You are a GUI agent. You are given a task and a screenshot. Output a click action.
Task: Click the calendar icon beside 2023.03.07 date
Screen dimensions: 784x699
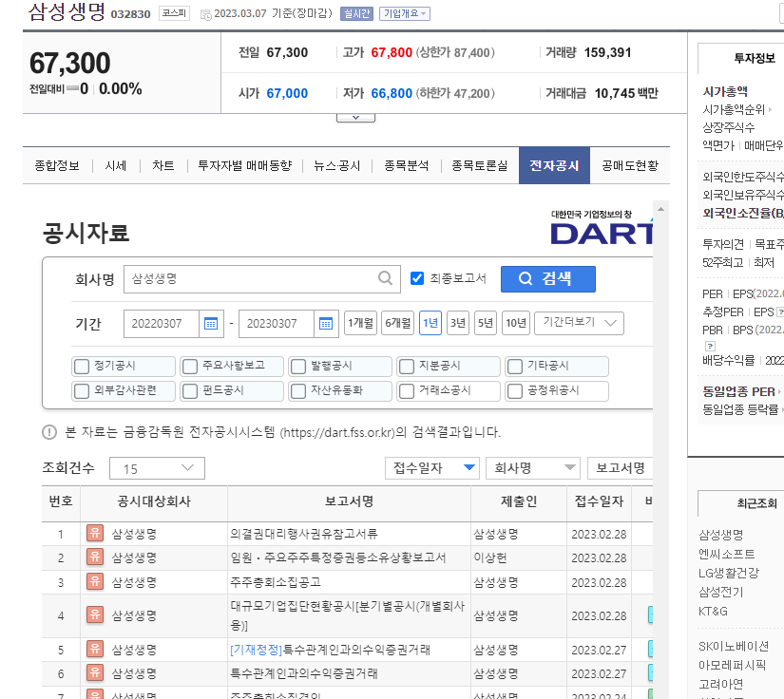205,14
